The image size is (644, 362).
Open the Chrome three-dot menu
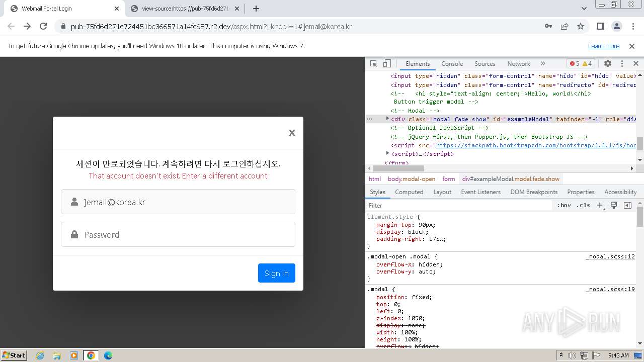[632, 26]
